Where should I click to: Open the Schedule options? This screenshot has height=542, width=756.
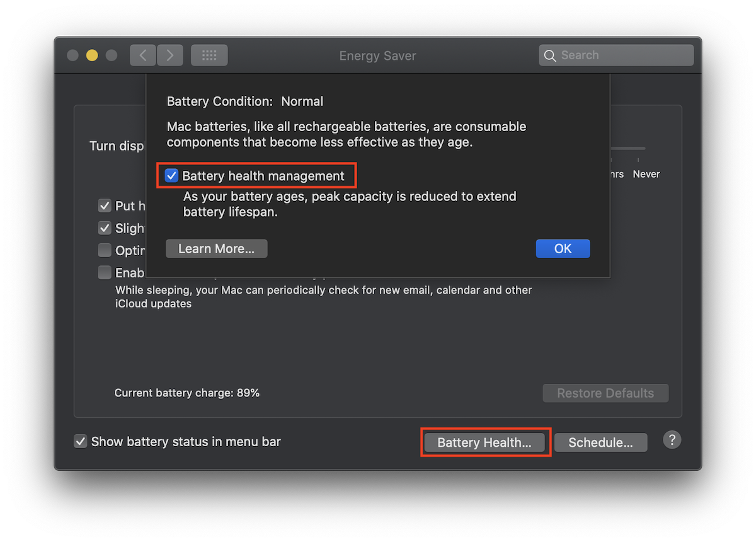[x=600, y=442]
